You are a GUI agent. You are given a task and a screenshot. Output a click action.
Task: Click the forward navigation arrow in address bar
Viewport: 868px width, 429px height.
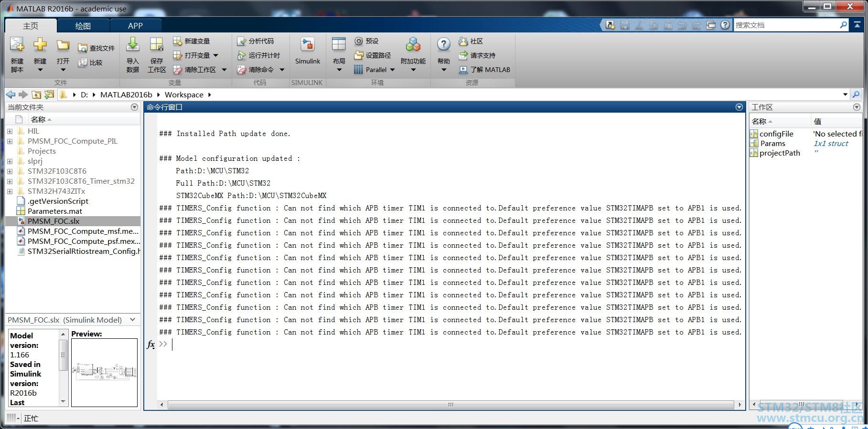23,94
